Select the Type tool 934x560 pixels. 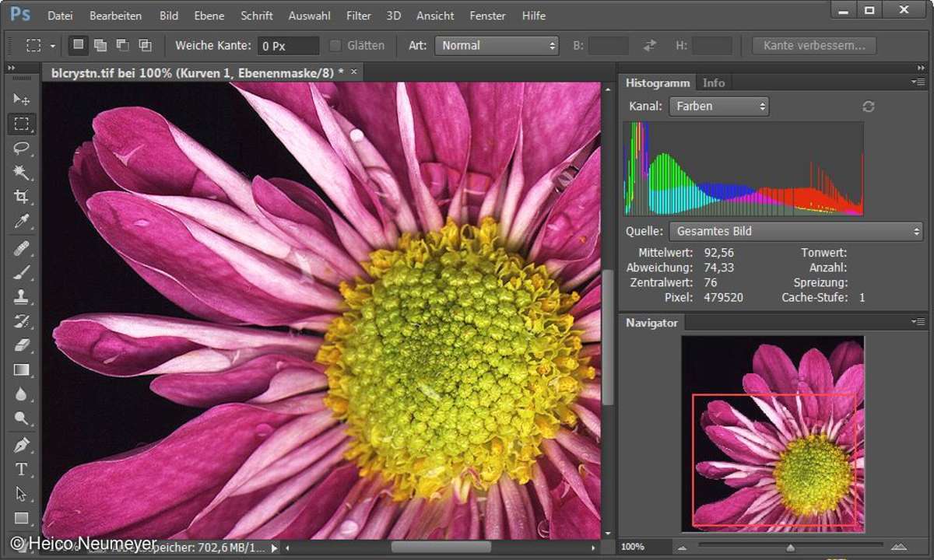pos(22,469)
